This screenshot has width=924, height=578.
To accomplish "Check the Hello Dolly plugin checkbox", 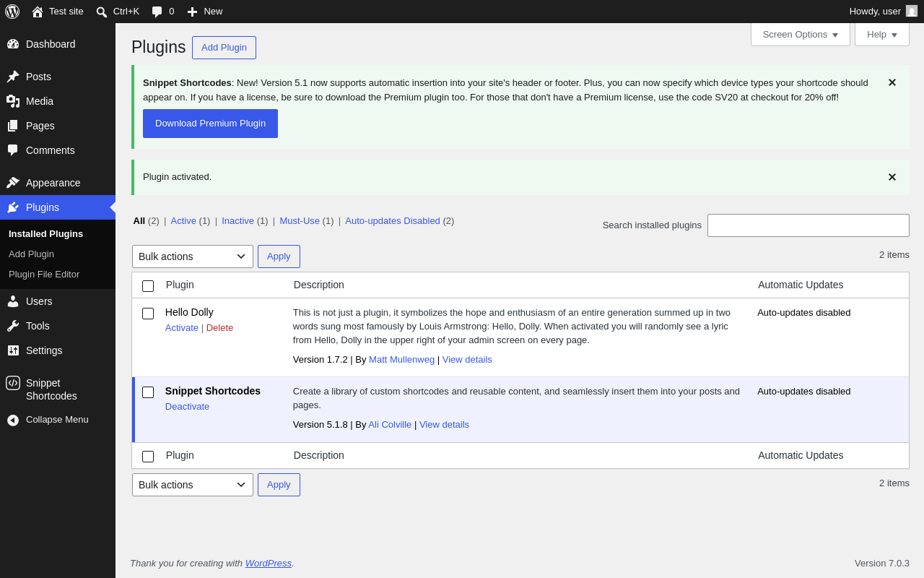I will click(148, 314).
